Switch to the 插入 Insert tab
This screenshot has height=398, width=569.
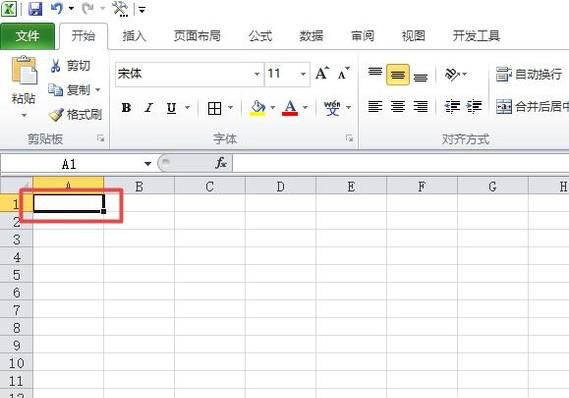pyautogui.click(x=134, y=36)
